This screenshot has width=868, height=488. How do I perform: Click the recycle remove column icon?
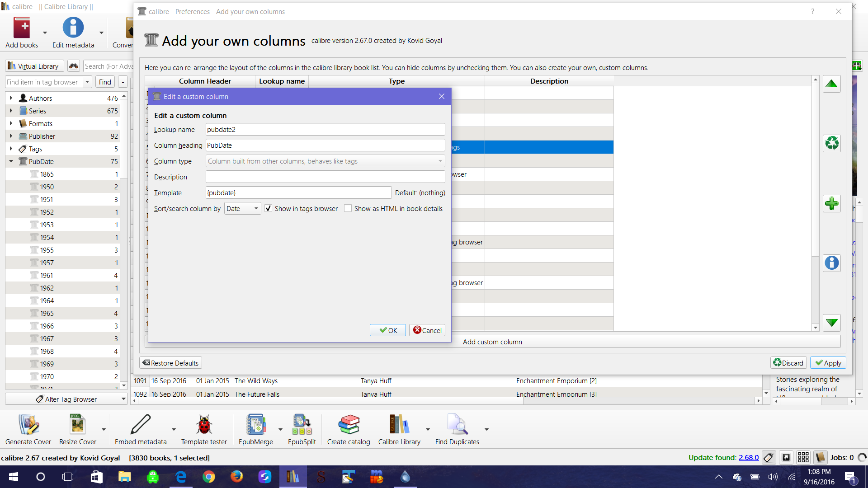pos(831,144)
